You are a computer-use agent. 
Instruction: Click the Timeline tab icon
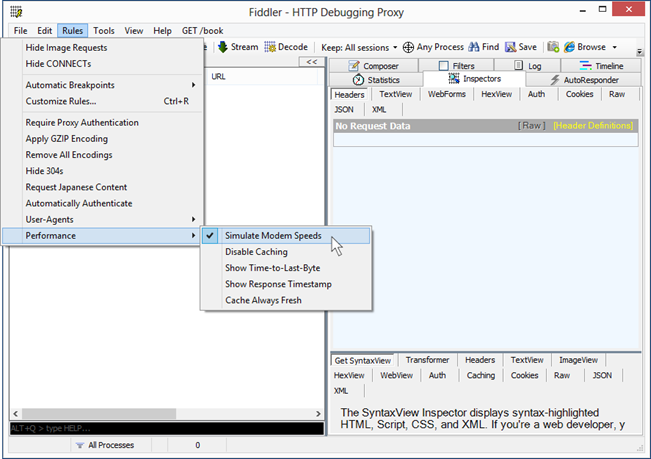tap(585, 66)
